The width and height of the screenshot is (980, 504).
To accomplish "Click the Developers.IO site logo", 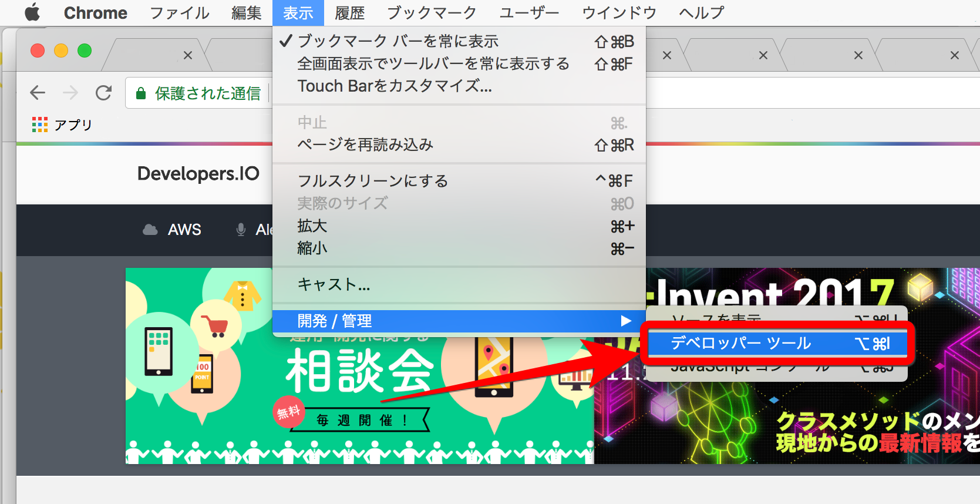I will click(x=198, y=173).
